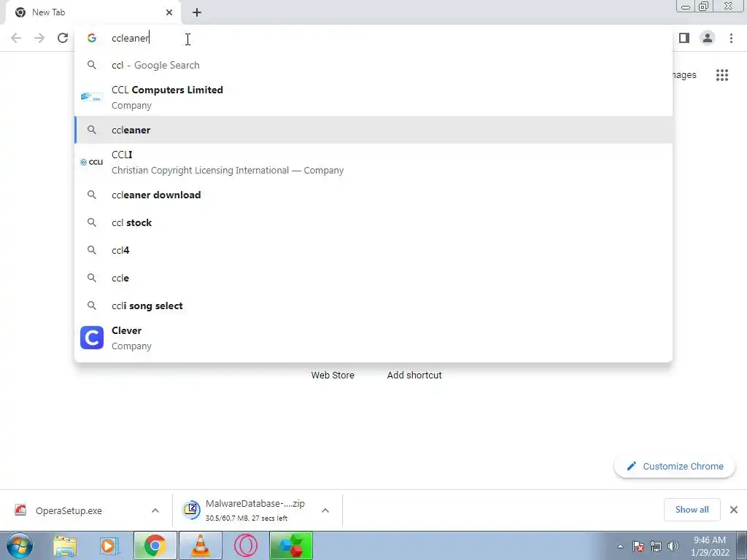This screenshot has width=747, height=560.
Task: Open Chrome's three-dot menu
Action: pos(731,38)
